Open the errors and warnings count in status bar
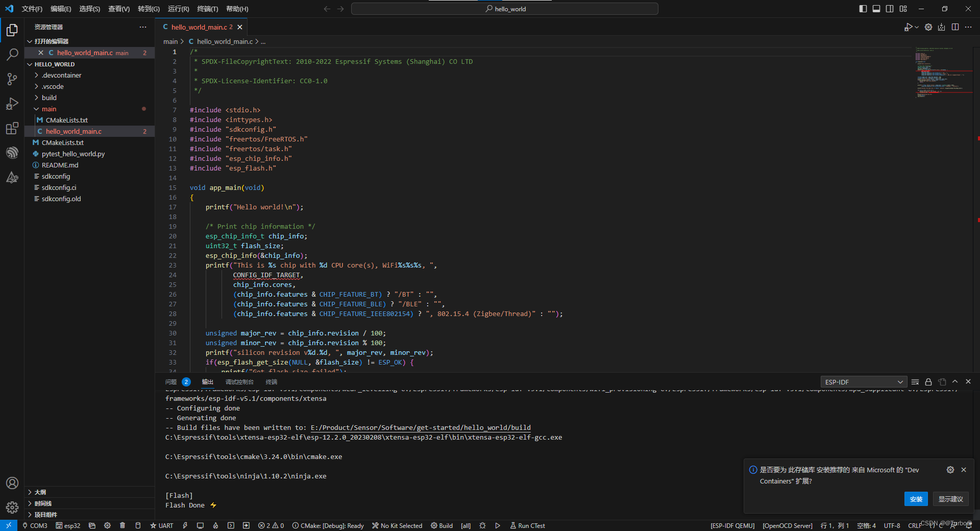 tap(271, 525)
